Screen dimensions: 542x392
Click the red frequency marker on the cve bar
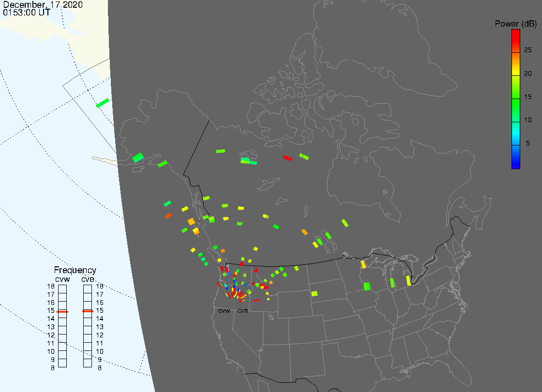click(x=88, y=311)
